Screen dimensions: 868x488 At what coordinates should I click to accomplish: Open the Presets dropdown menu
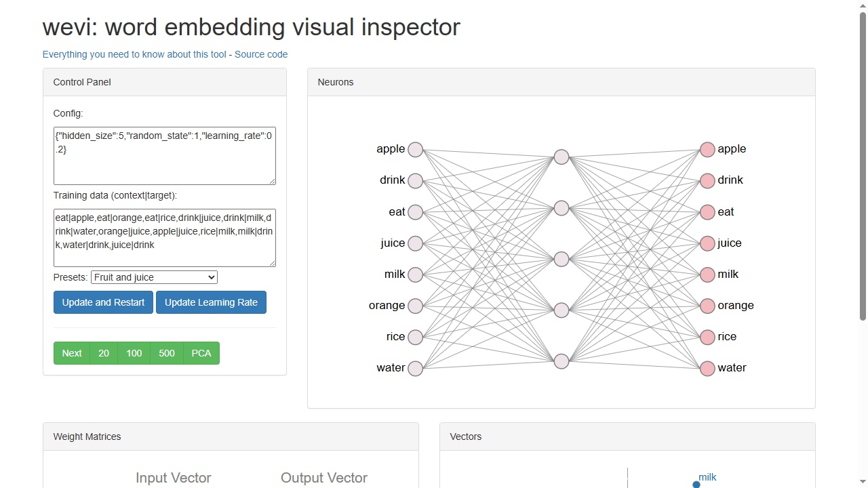154,277
